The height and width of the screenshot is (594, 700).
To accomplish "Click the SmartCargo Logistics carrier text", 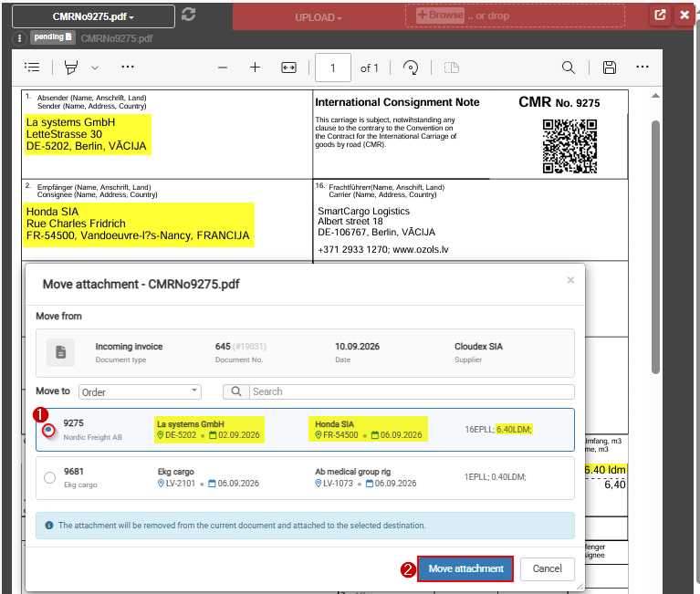I will pos(363,211).
